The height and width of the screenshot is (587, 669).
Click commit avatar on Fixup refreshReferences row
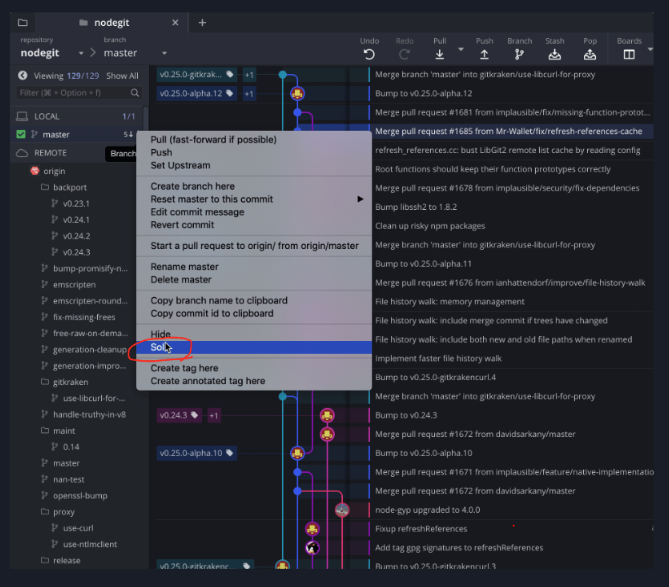[x=312, y=529]
